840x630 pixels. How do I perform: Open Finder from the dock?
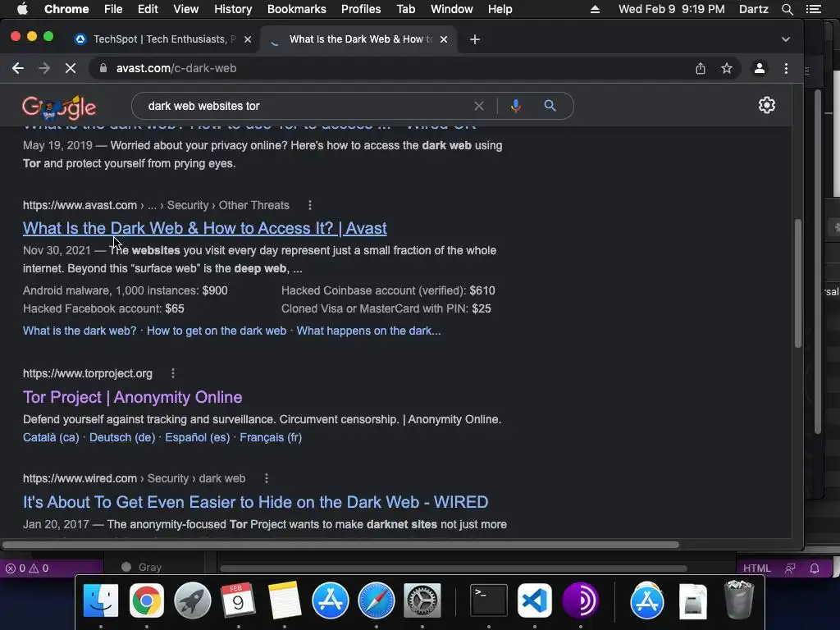[101, 600]
